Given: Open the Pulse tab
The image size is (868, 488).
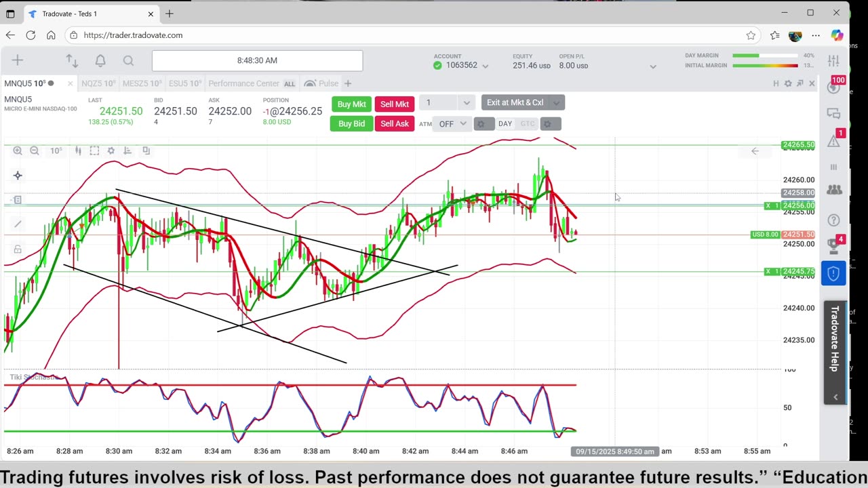Looking at the screenshot, I should click(x=321, y=83).
